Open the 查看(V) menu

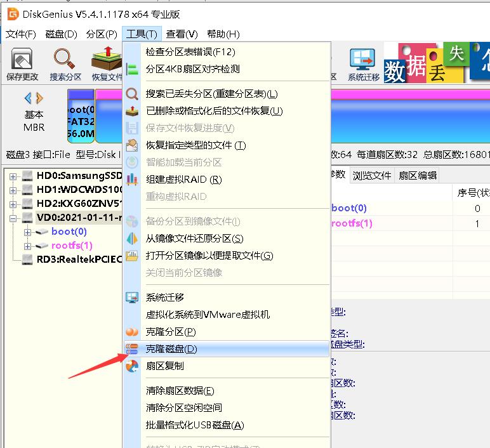pos(182,34)
